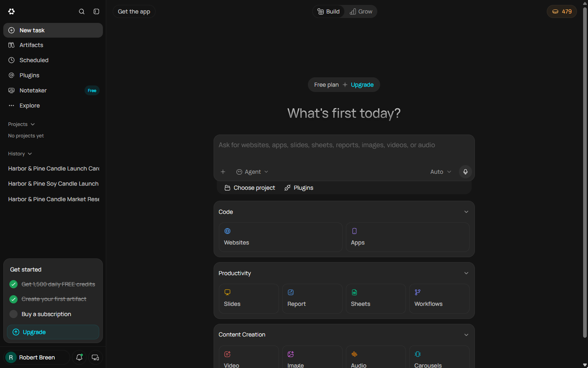Open Apps card
588x368 pixels.
[x=408, y=237]
